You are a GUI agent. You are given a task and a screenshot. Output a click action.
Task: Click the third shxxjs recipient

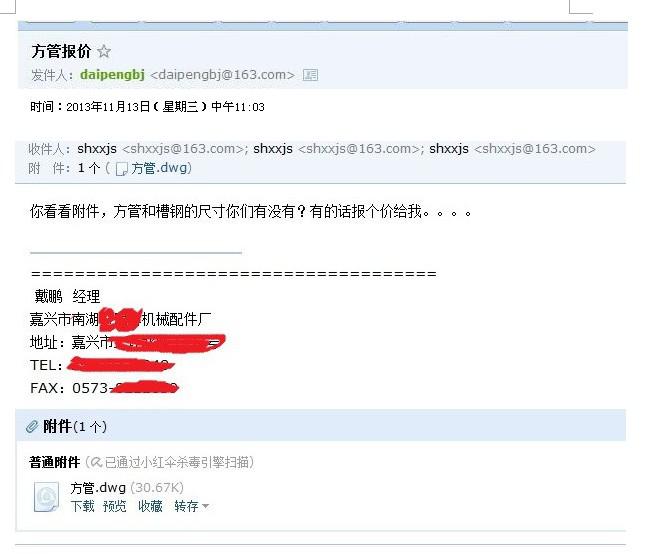click(449, 149)
